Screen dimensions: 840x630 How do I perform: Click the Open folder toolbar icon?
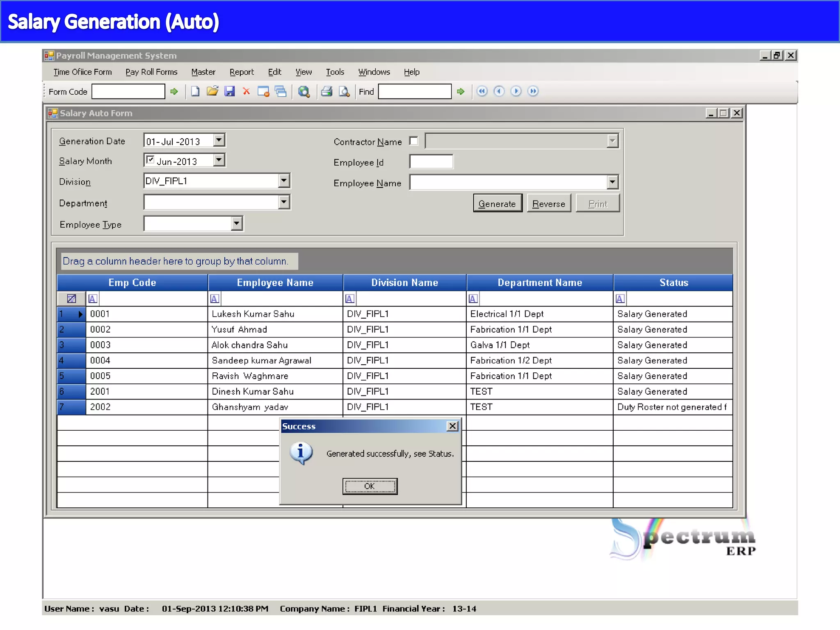(212, 91)
